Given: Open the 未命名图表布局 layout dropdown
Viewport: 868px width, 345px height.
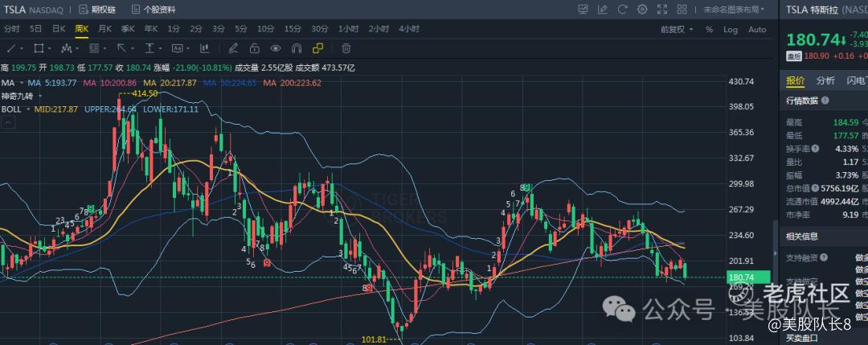Looking at the screenshot, I should coord(734,10).
